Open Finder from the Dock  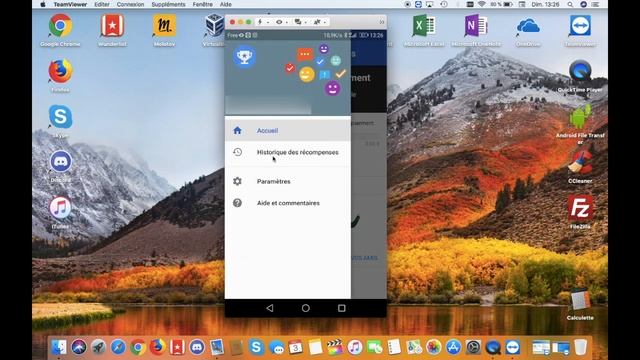59,347
